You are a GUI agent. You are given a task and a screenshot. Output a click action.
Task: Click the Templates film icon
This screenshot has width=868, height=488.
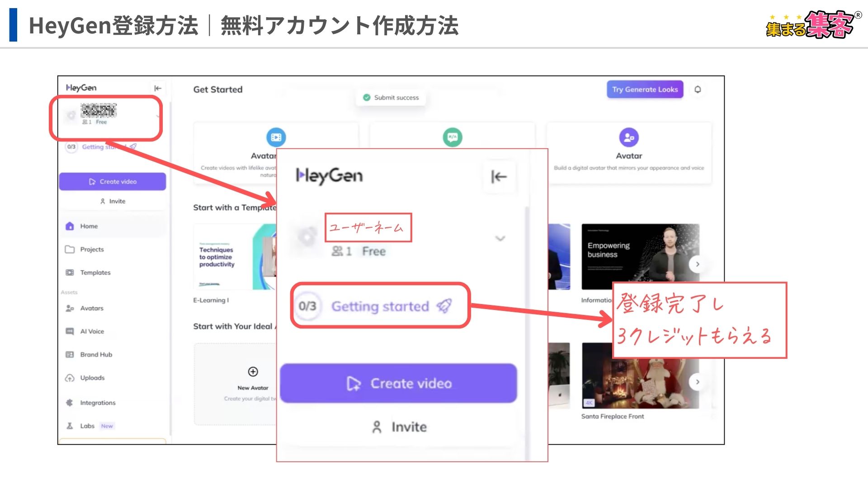(x=70, y=272)
